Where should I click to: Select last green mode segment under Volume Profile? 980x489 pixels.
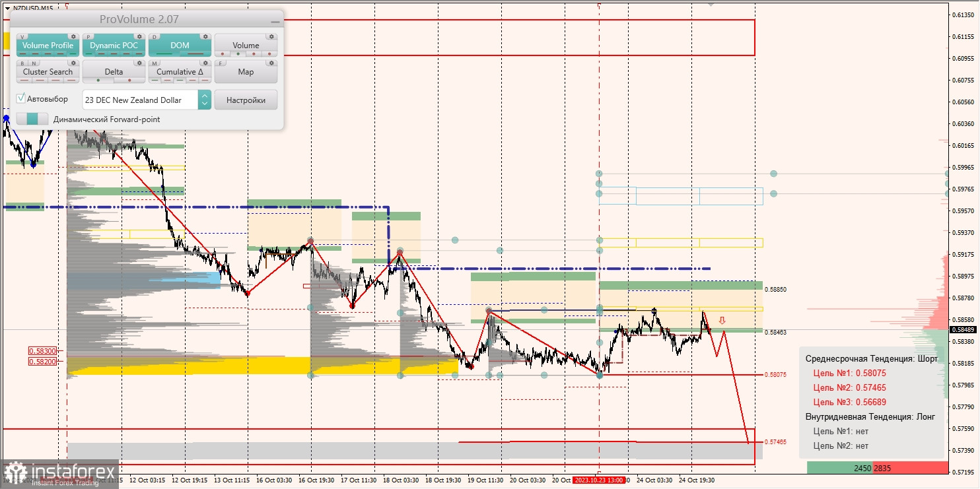pyautogui.click(x=73, y=53)
